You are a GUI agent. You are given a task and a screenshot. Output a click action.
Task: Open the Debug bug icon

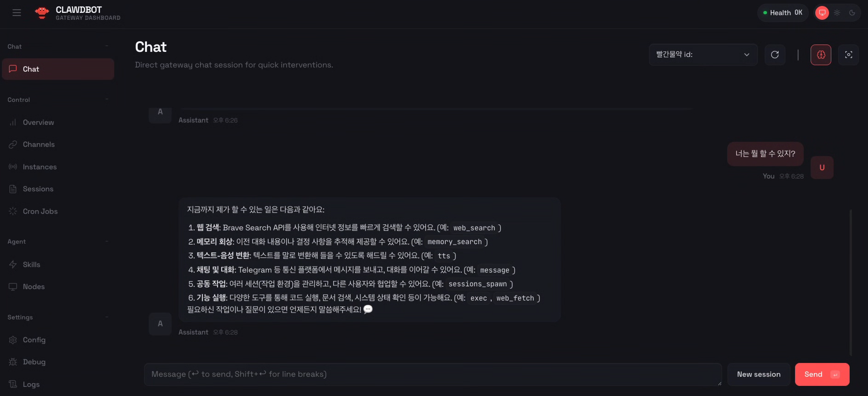pyautogui.click(x=13, y=362)
